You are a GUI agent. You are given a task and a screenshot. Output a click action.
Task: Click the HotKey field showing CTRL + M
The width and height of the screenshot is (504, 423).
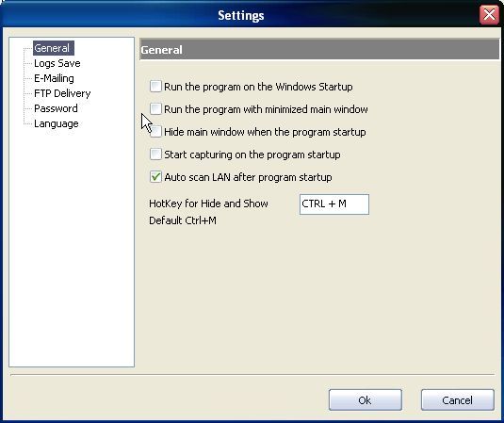tap(334, 204)
